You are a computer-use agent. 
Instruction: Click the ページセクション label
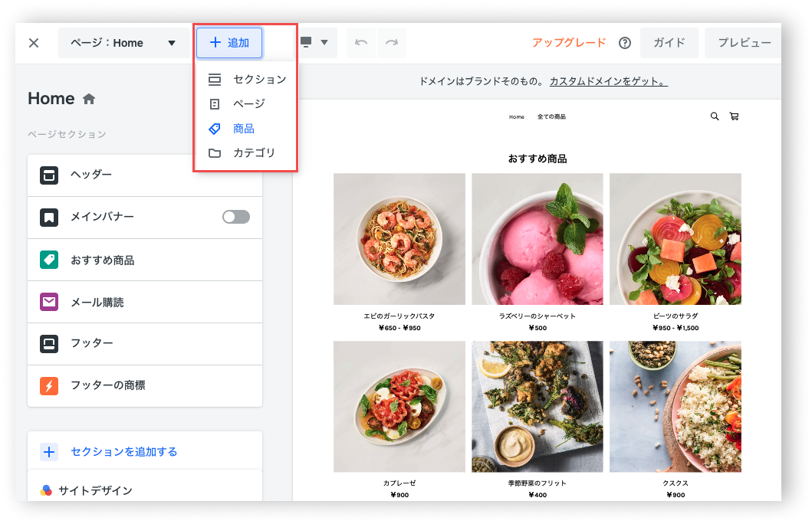click(x=67, y=135)
